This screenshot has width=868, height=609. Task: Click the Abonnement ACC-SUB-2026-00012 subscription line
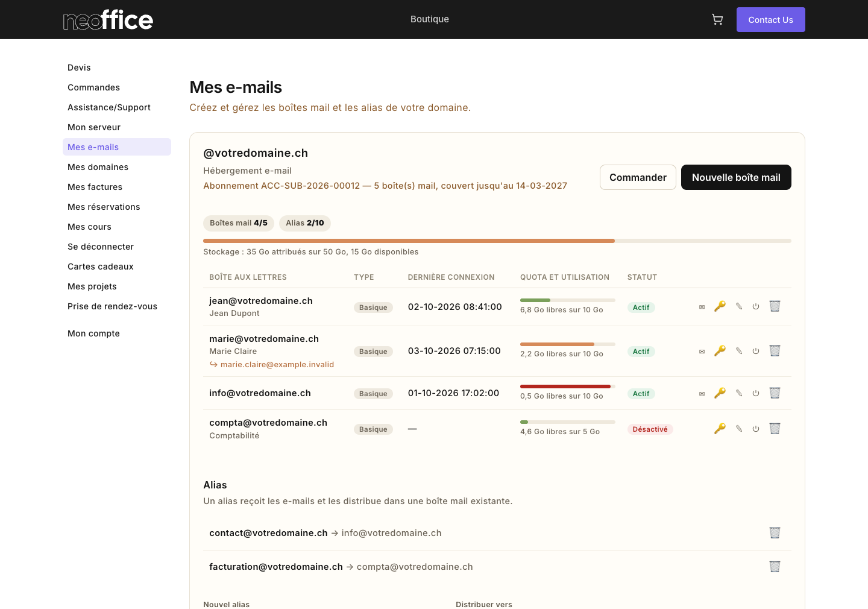(x=385, y=186)
